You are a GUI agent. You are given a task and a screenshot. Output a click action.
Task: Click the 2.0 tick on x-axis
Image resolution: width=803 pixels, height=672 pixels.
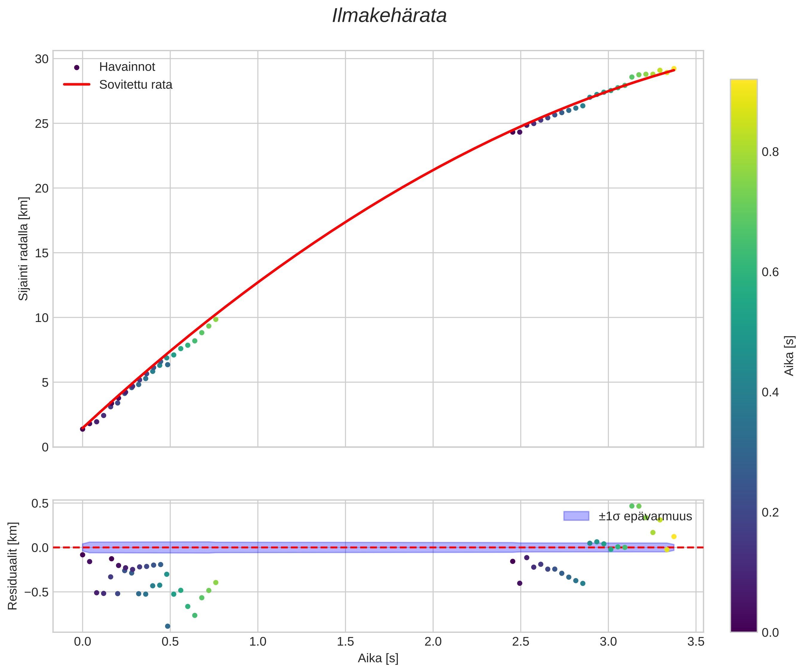click(x=433, y=641)
